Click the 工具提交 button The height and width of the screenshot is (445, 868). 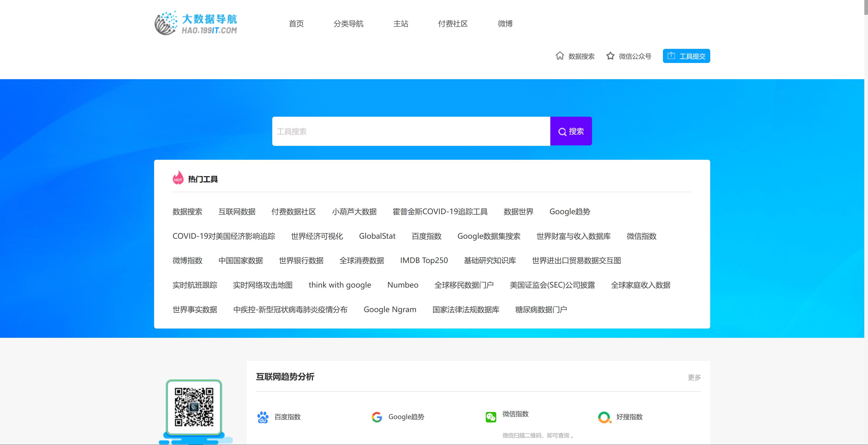point(686,56)
